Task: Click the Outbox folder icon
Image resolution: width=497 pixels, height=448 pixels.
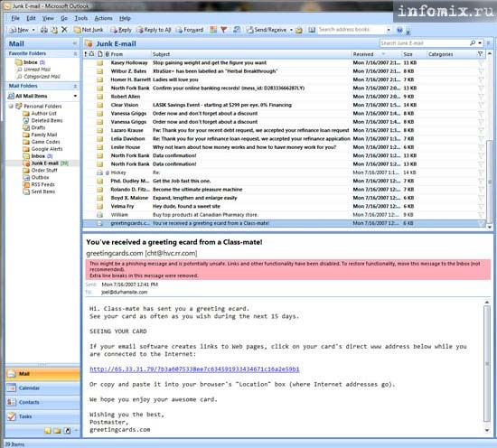Action: coord(26,177)
